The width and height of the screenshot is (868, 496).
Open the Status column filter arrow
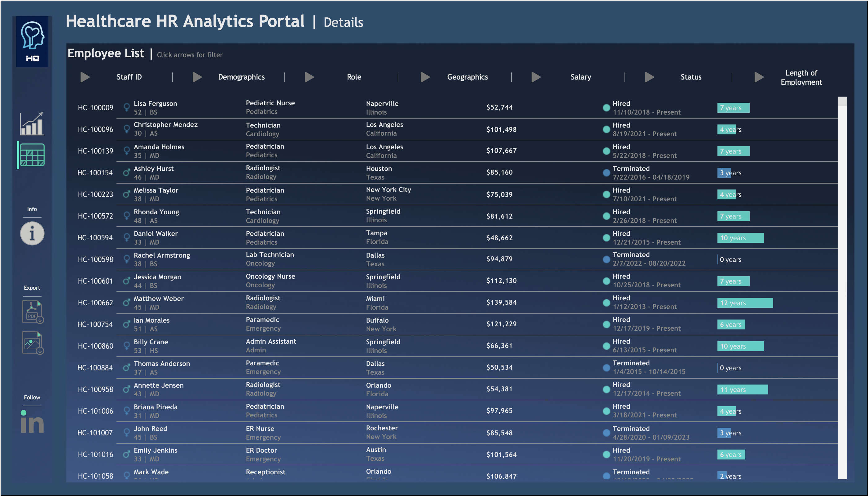pyautogui.click(x=649, y=77)
